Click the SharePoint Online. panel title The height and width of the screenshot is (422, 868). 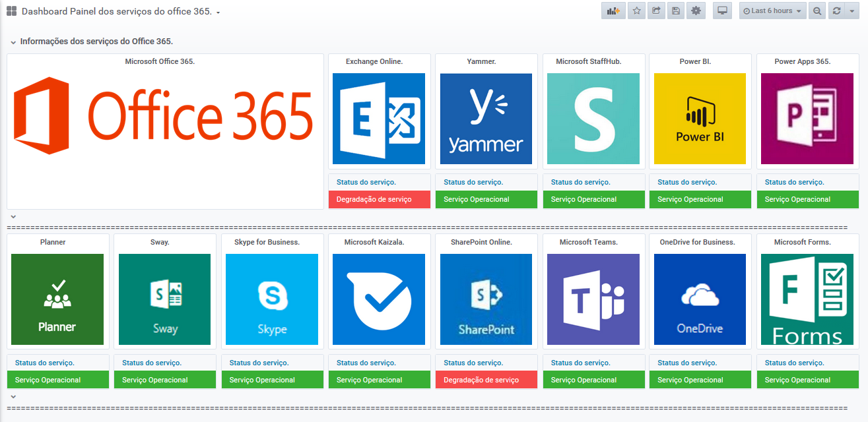click(x=481, y=242)
